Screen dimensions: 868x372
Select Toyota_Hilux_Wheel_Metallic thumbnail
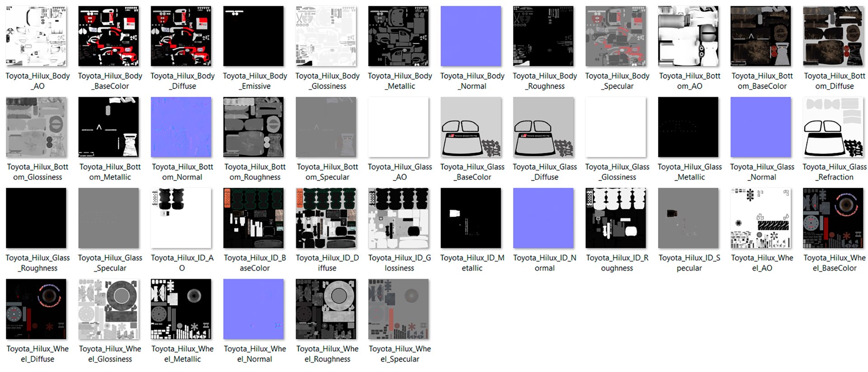[x=181, y=309]
